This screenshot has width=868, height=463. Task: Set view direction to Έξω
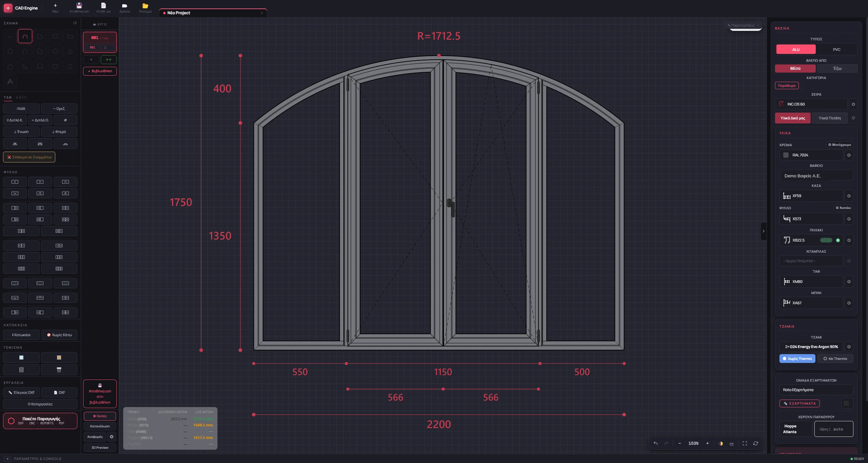pos(837,69)
